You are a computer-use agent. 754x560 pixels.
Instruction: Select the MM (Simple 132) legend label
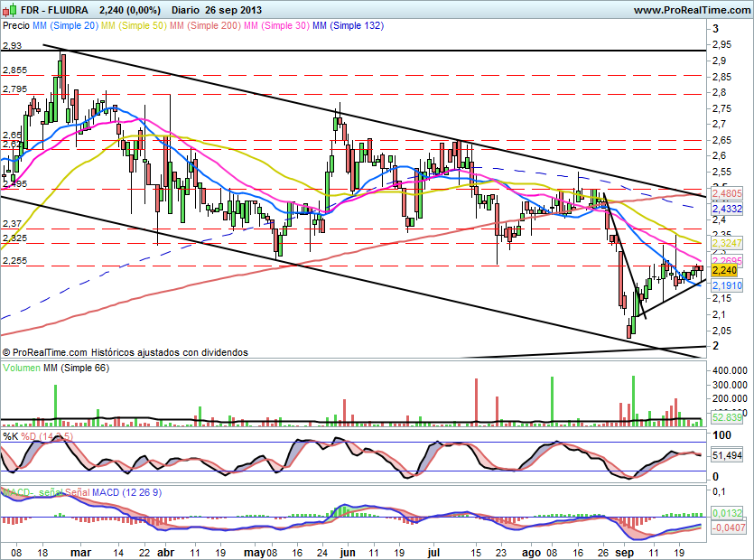click(x=348, y=26)
